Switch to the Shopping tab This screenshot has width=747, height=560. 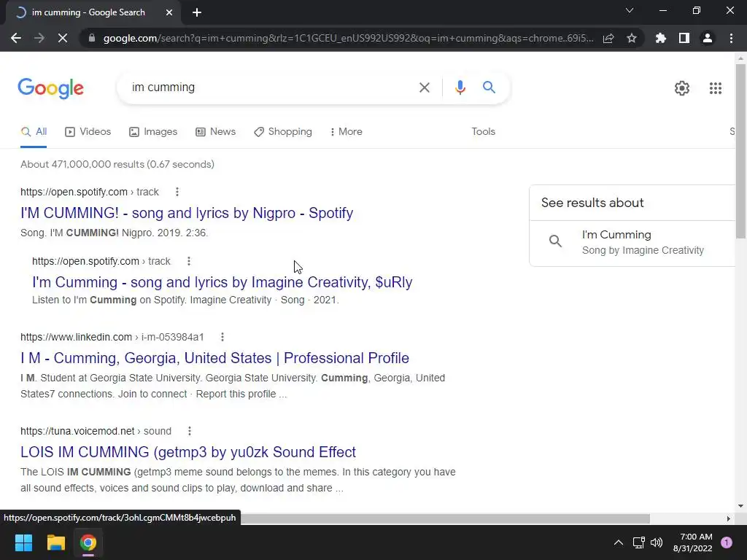283,132
